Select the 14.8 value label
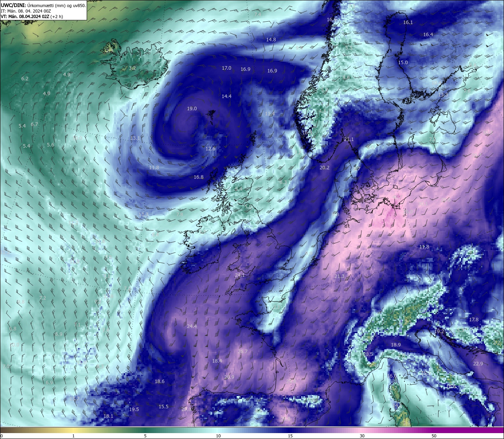Viewport: 504px width, 439px height. [271, 40]
